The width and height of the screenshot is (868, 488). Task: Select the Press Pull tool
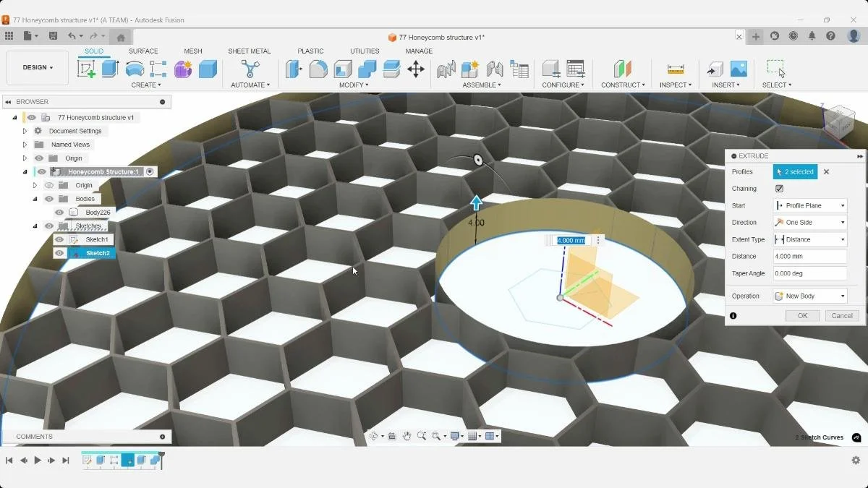pos(294,69)
